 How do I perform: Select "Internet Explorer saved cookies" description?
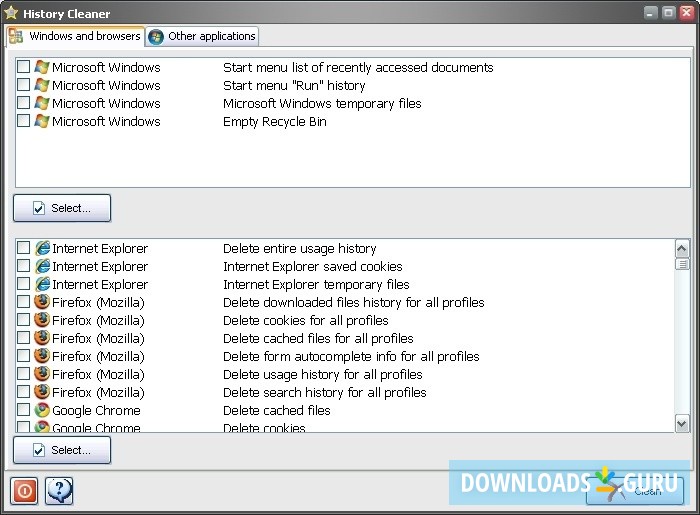[x=312, y=266]
